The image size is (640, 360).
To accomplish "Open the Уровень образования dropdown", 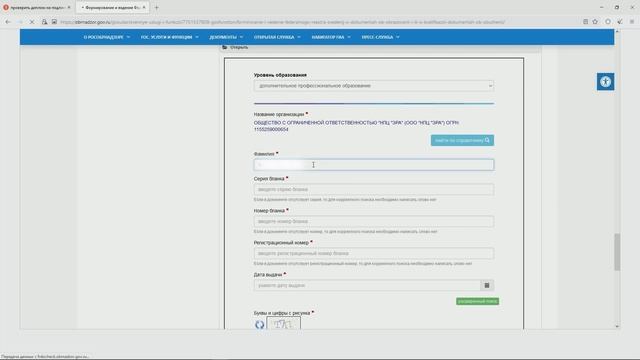I will (x=373, y=86).
